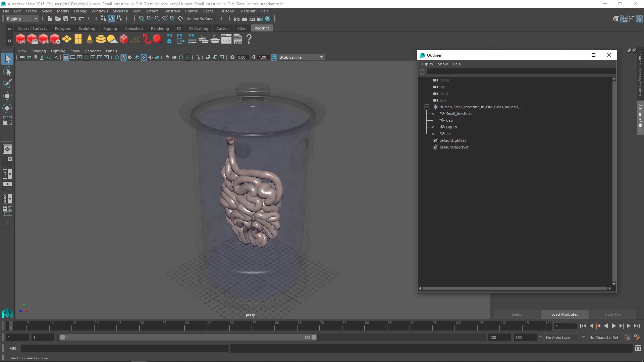Play animation forwards
Viewport: 644px width, 362px height.
pyautogui.click(x=613, y=326)
